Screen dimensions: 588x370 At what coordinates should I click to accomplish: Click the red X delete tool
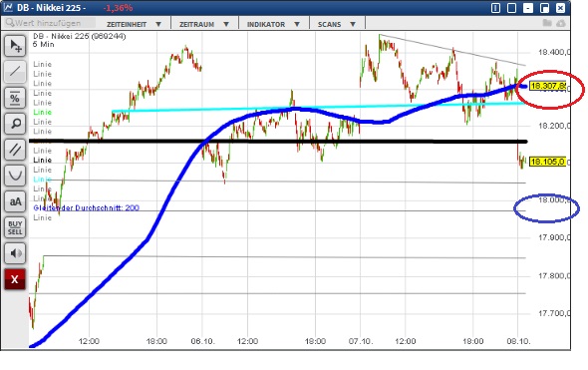click(x=15, y=279)
